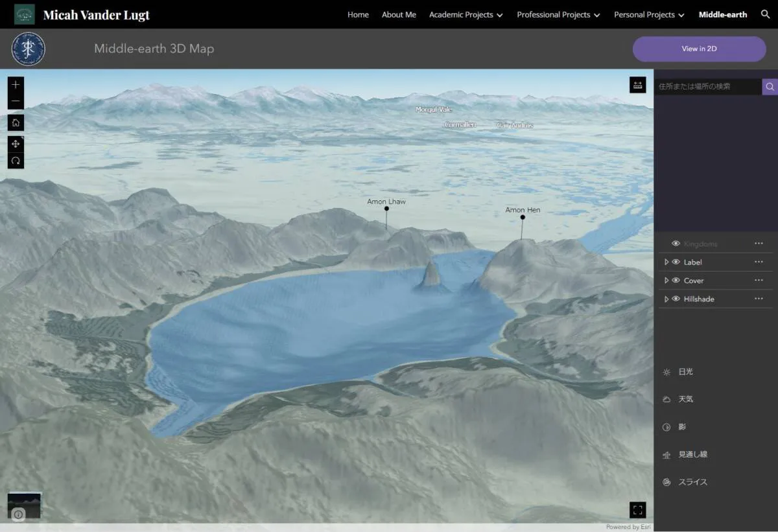778x532 pixels.
Task: Open options menu for Kingdoms layer
Action: [x=759, y=243]
